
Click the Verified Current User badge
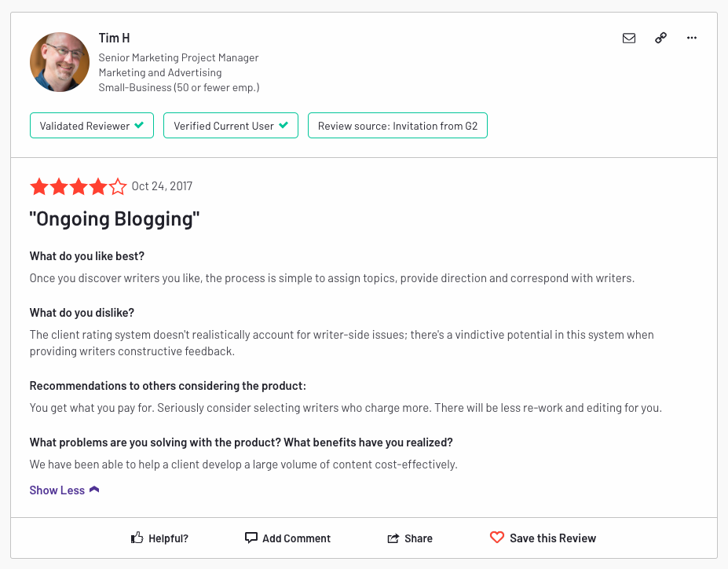[x=231, y=126]
